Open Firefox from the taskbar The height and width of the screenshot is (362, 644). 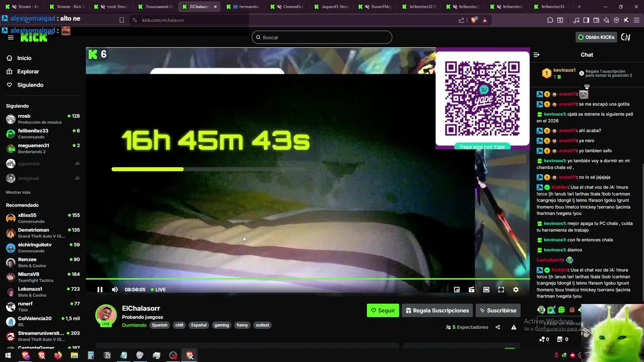tap(58, 355)
